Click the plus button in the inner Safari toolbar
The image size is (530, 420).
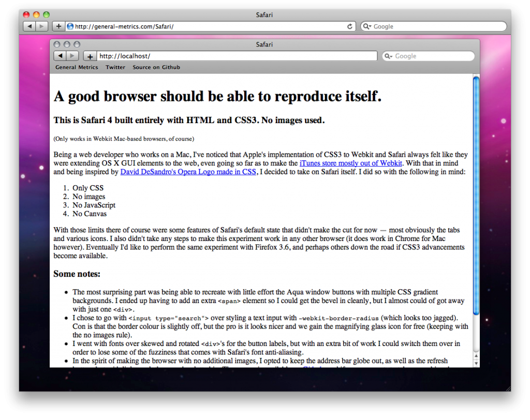[89, 56]
